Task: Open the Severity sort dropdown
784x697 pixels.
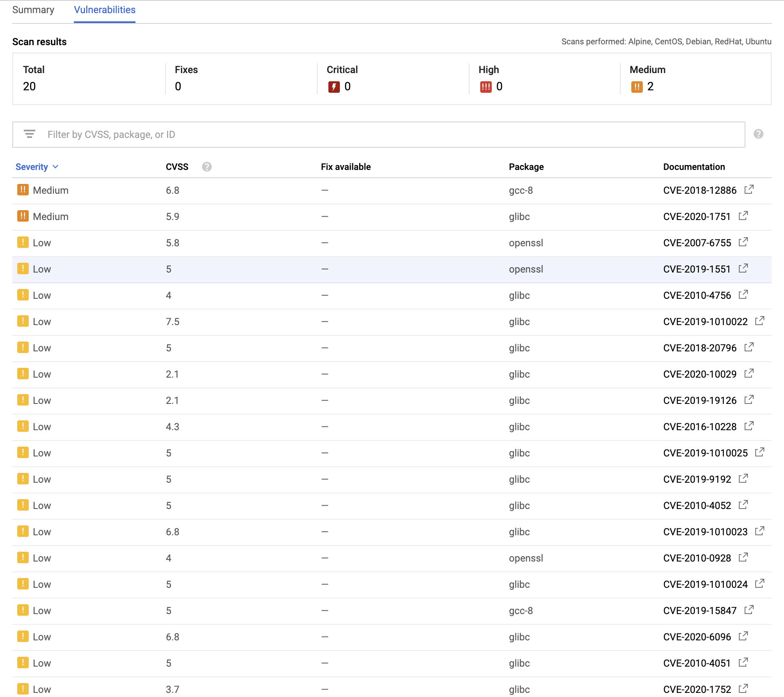Action: 37,167
